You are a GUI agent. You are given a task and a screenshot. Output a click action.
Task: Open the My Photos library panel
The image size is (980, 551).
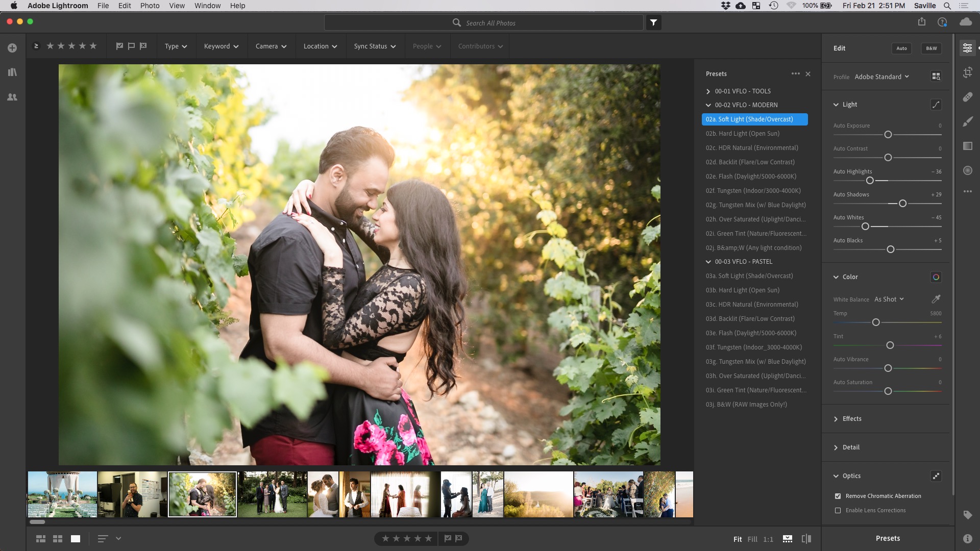pyautogui.click(x=12, y=72)
